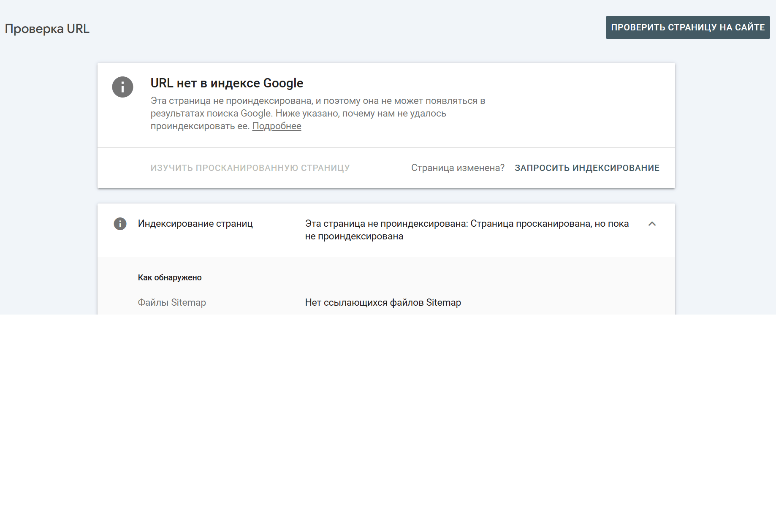Viewport: 776px width, 532px height.
Task: Click the 'Страница просканирована, но пока не проиндексирована' status text
Action: pos(467,230)
